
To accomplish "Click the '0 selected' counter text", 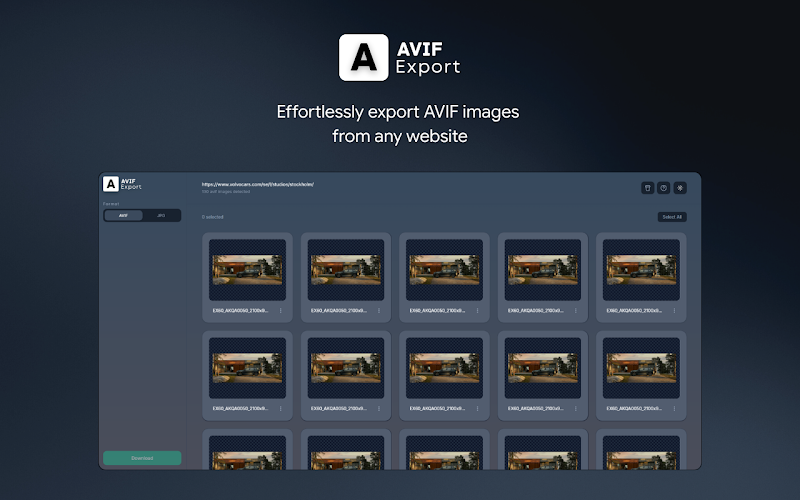I will (213, 217).
